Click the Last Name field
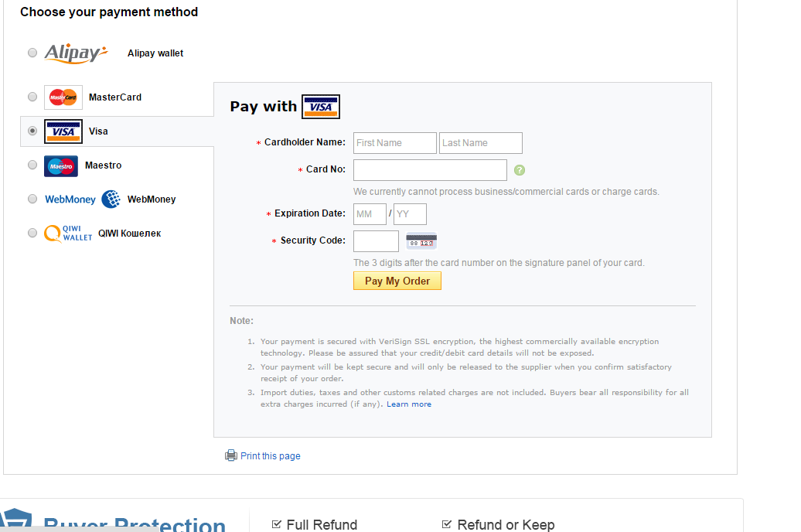 click(x=481, y=143)
